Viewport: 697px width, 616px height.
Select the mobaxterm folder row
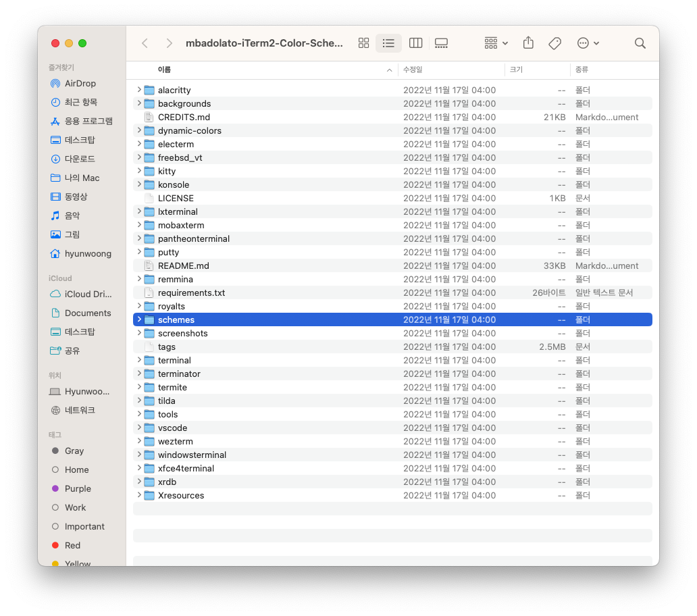(x=392, y=225)
